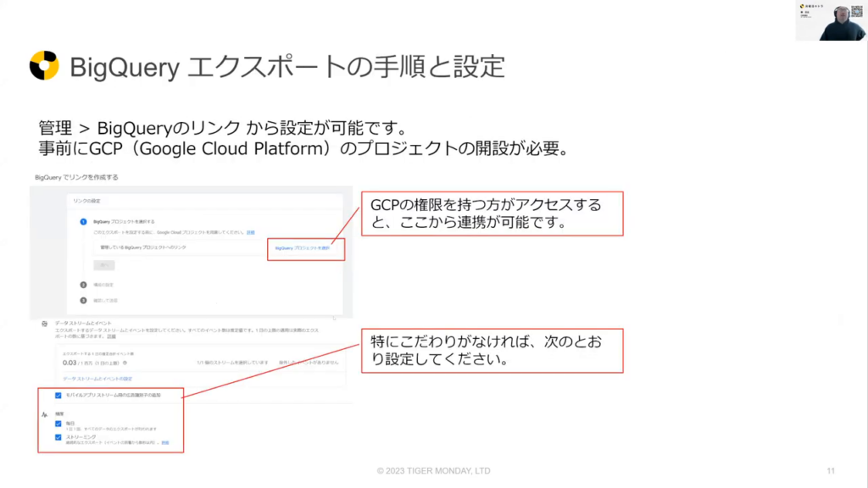
Task: Click the help icon next to 0.03 estimate
Action: [125, 362]
